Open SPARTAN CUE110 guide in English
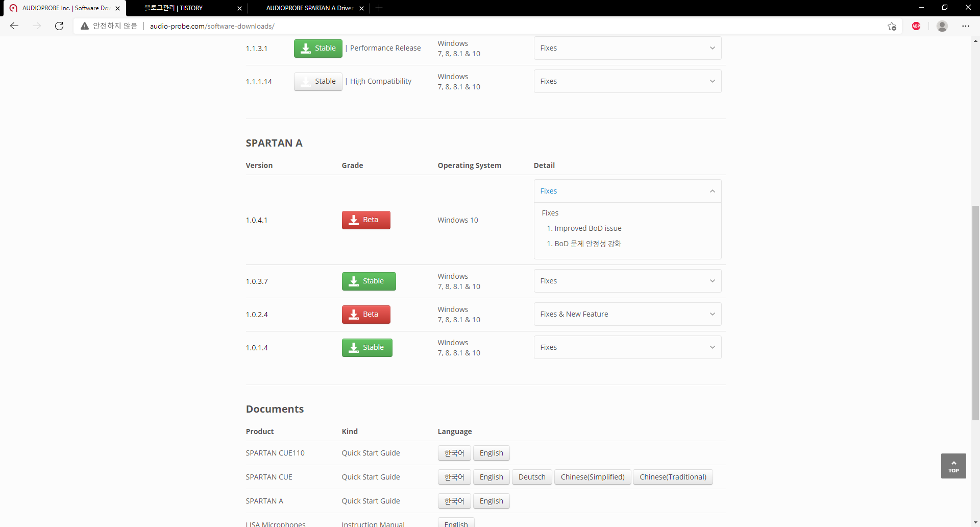This screenshot has height=527, width=980. pos(492,453)
